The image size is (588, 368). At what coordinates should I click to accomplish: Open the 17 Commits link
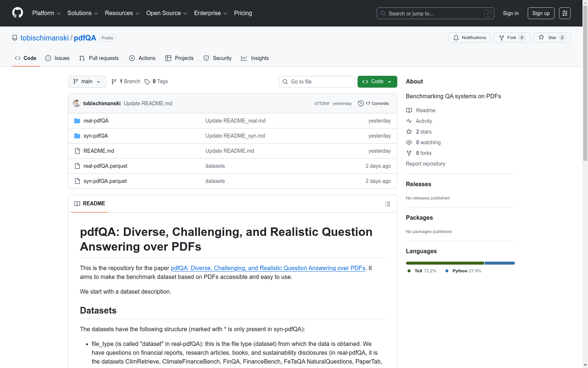(373, 103)
